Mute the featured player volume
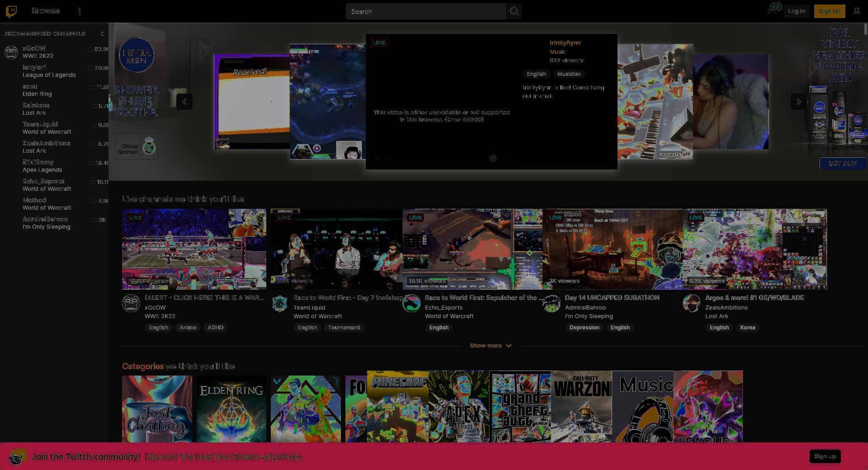The height and width of the screenshot is (470, 868). [x=389, y=158]
